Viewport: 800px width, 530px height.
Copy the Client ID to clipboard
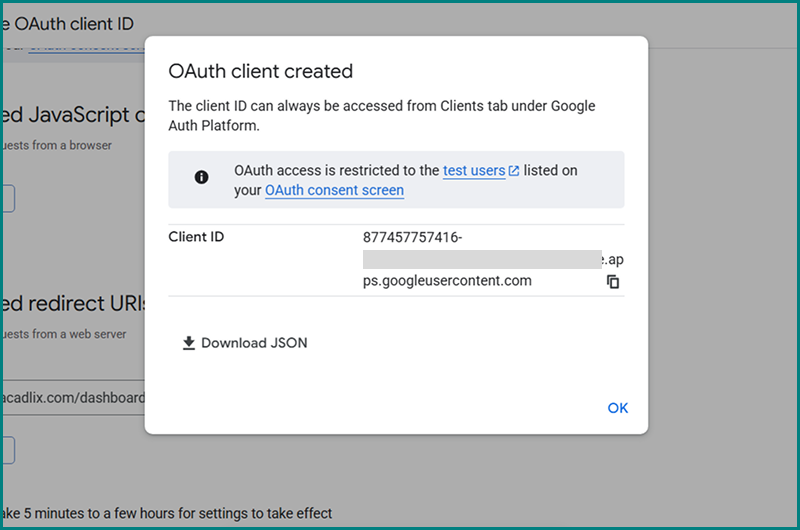(x=613, y=282)
